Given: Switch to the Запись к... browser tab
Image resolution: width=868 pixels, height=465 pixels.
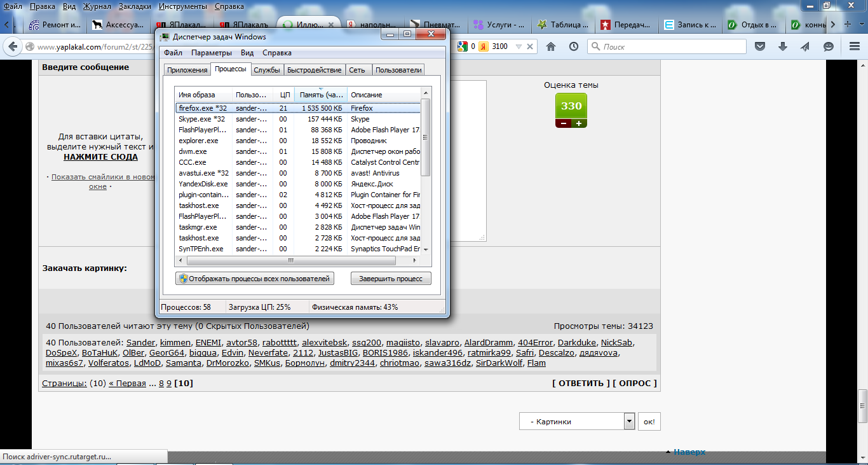Looking at the screenshot, I should pos(691,25).
